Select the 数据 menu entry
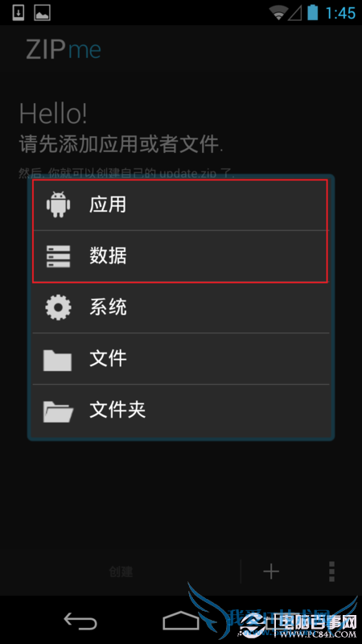 coord(180,256)
